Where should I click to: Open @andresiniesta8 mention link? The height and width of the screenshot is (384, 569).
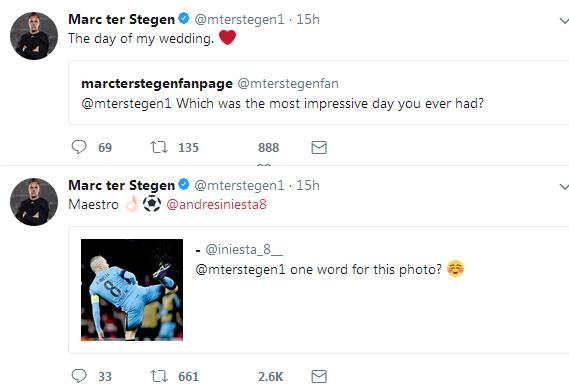click(216, 204)
